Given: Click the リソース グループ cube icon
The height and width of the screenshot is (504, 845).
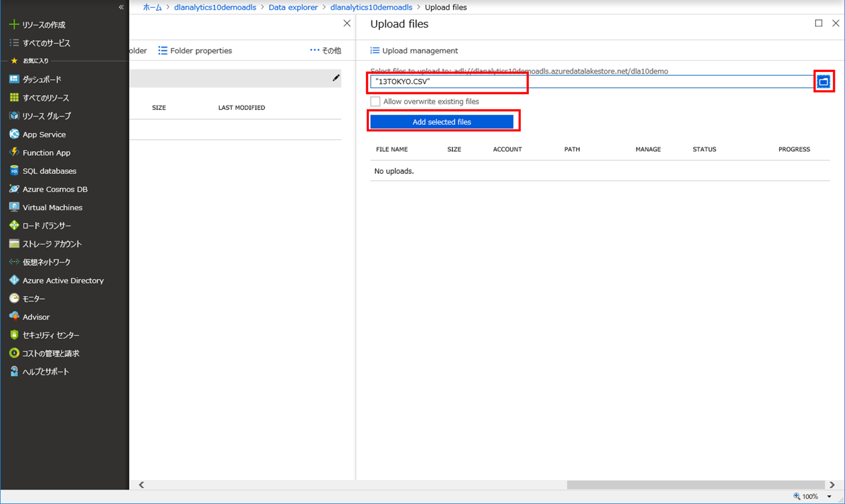Looking at the screenshot, I should click(14, 116).
